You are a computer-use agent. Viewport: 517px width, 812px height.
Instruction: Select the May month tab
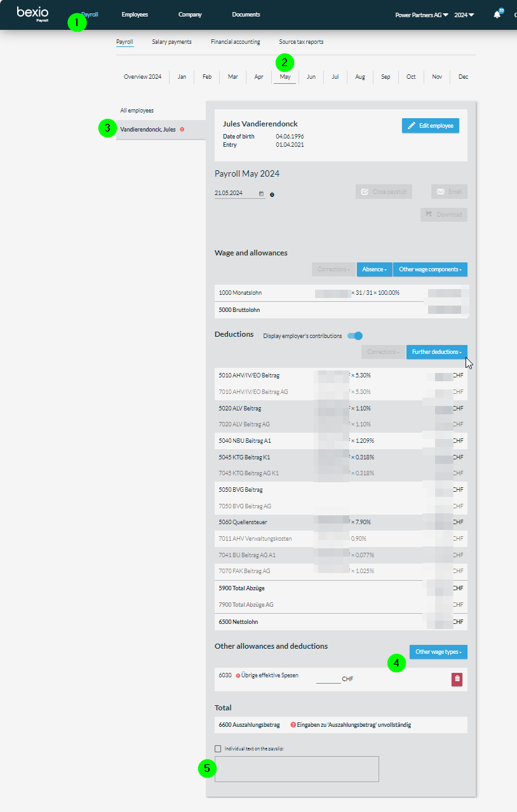tap(285, 77)
